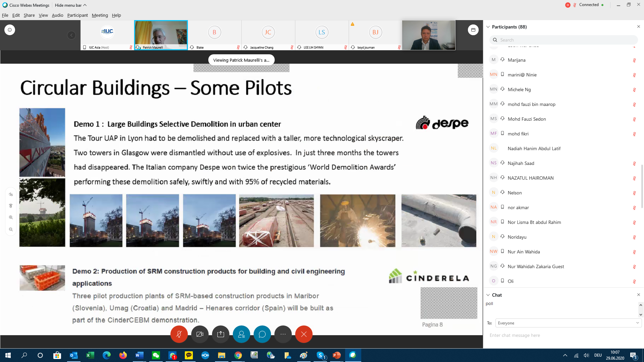
Task: Click Hide menu bar button
Action: pos(70,5)
